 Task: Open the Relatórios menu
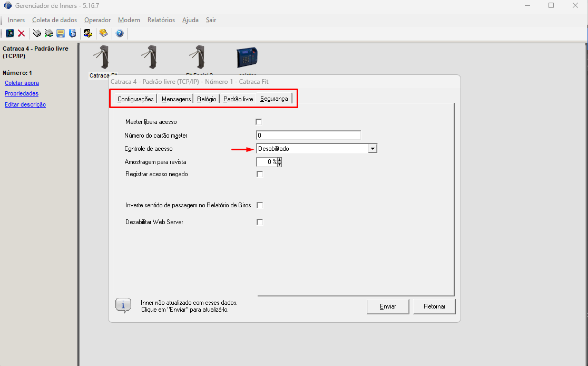click(x=161, y=20)
